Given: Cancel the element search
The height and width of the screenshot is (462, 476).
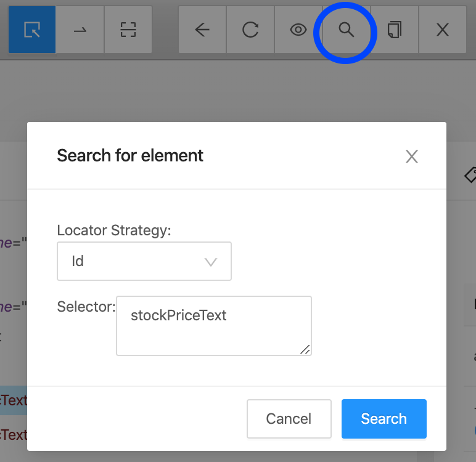Looking at the screenshot, I should coord(289,419).
